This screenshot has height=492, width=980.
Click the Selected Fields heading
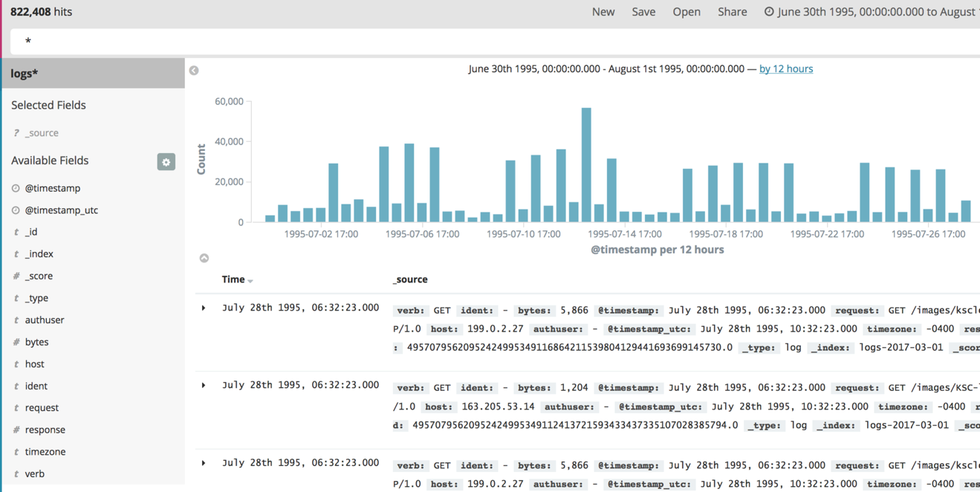[48, 106]
